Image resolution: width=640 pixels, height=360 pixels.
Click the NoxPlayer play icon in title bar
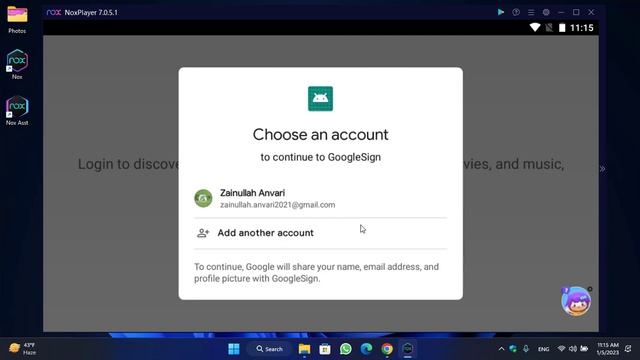tap(501, 12)
